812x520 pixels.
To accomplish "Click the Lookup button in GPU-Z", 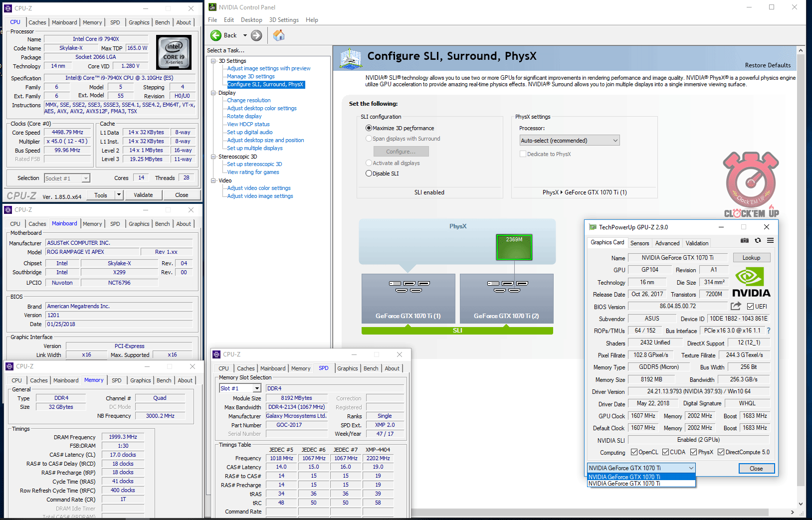I will tap(751, 258).
